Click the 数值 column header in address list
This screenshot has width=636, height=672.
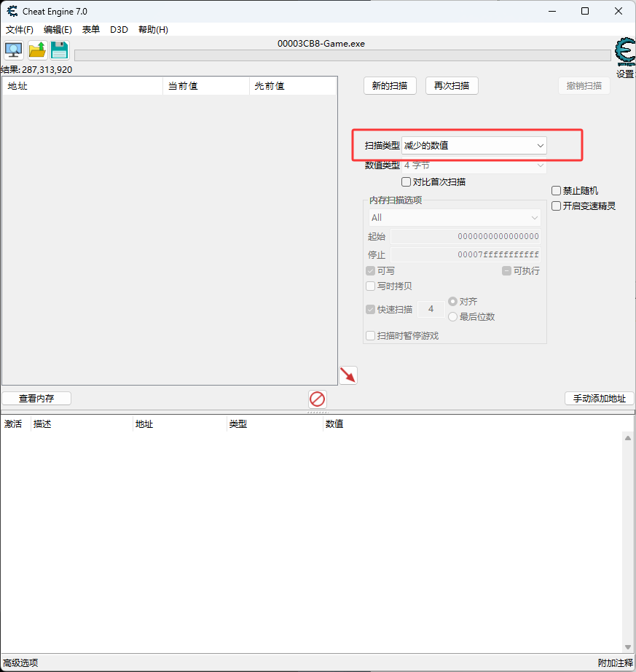(334, 424)
